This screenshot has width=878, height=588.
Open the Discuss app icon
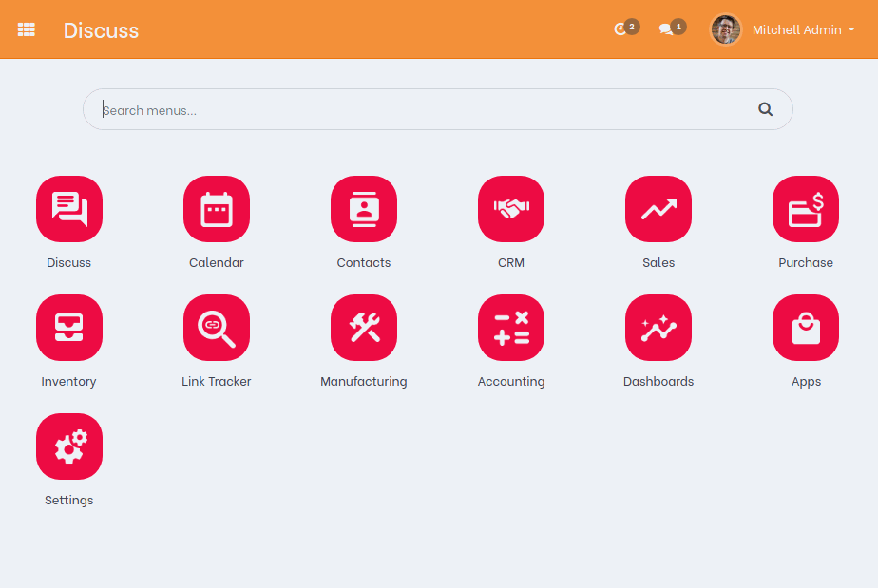click(69, 209)
